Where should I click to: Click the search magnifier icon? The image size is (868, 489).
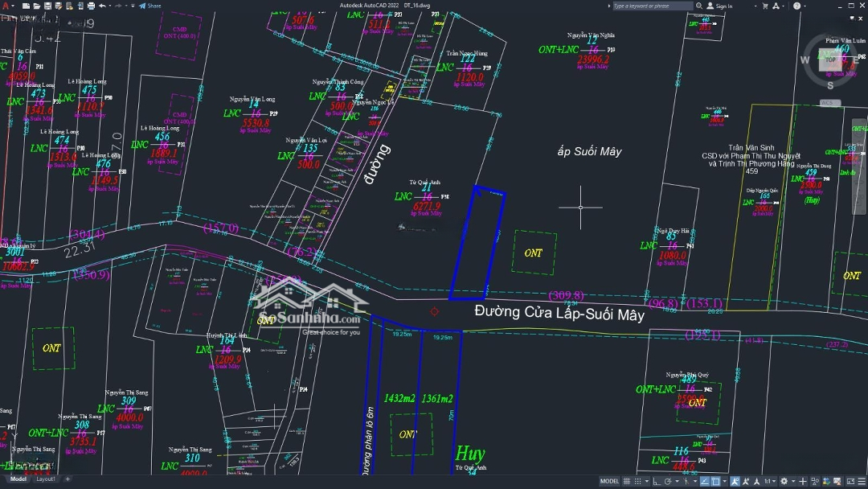699,6
